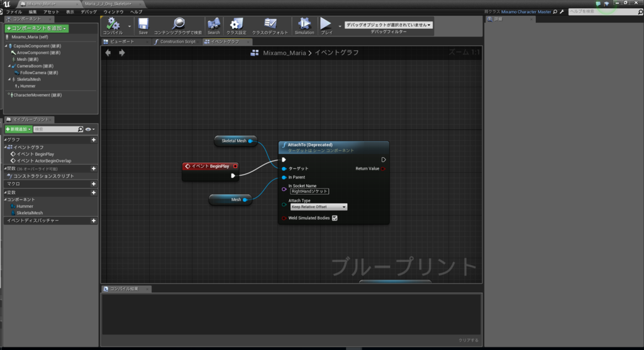Click the Compile toolbar icon
The width and height of the screenshot is (644, 350).
113,24
